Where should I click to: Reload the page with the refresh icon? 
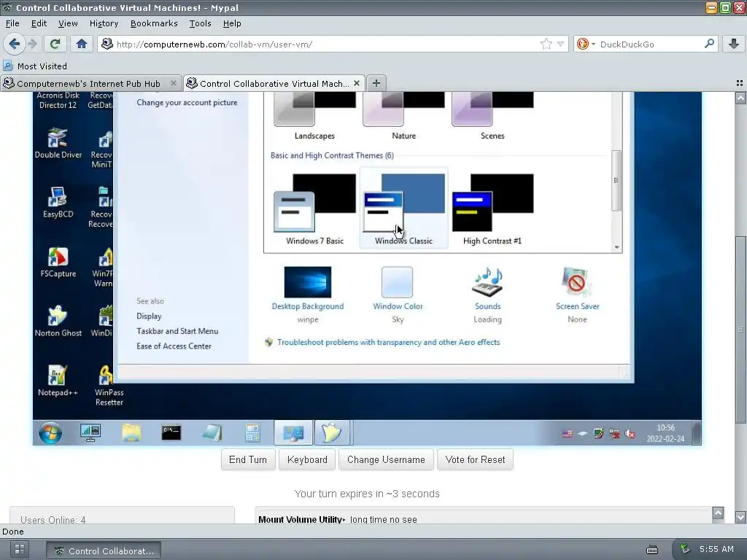pos(55,44)
